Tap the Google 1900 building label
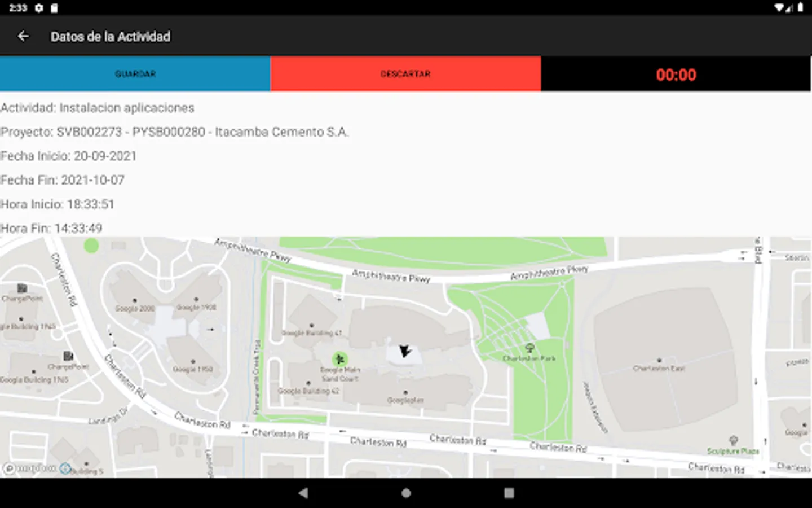The width and height of the screenshot is (812, 508). pyautogui.click(x=196, y=307)
